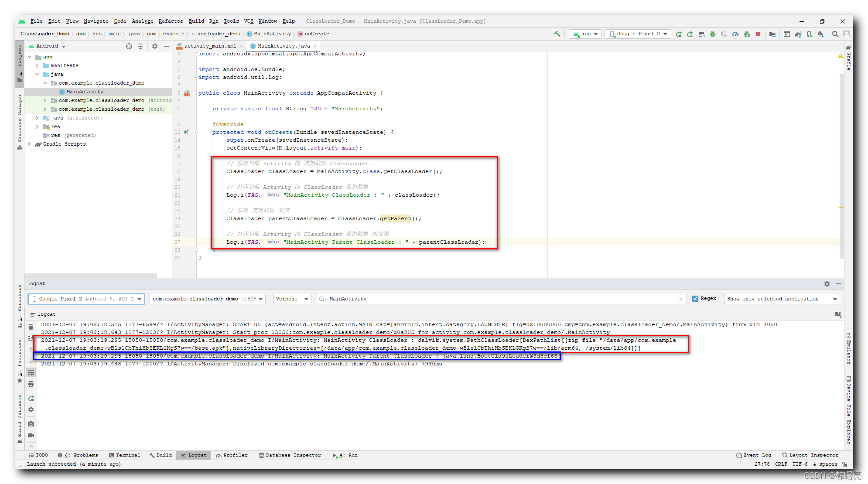868x484 pixels.
Task: Open the Refactor menu
Action: (x=171, y=21)
